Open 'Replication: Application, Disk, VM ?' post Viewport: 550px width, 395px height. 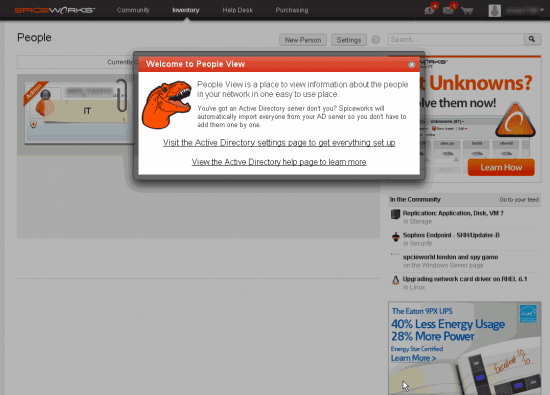pyautogui.click(x=453, y=213)
